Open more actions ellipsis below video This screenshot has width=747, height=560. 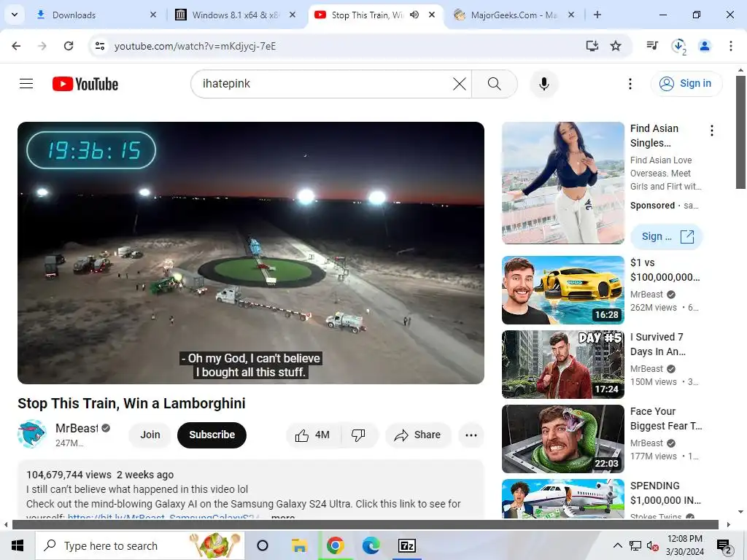(471, 435)
